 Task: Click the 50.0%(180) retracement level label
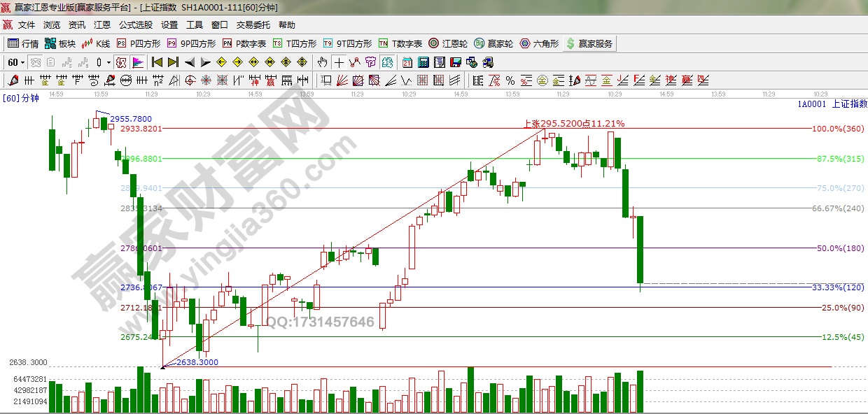(x=840, y=248)
